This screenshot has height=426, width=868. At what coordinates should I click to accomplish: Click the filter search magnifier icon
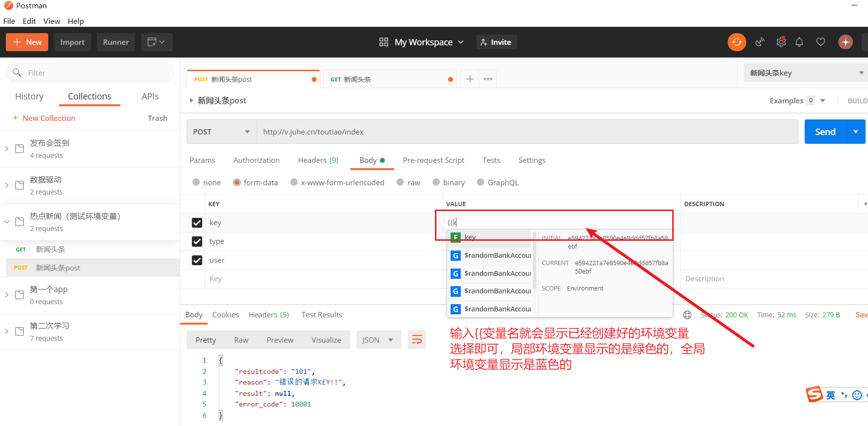[17, 73]
